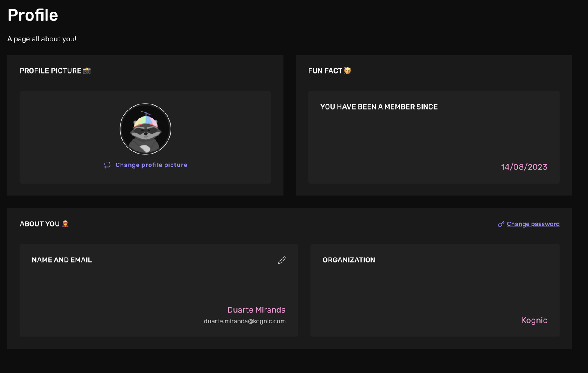Click the email duarte.miranda@kognic.com
The width and height of the screenshot is (588, 373).
click(244, 321)
